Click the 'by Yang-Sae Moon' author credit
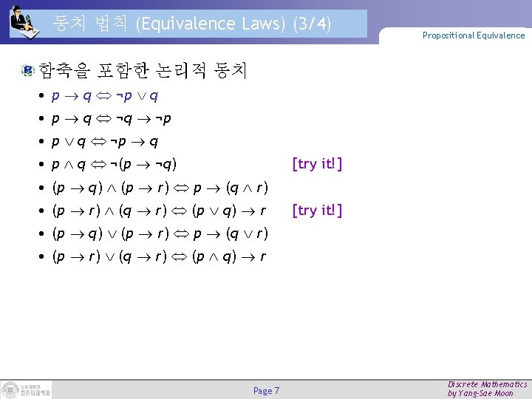 coord(480,393)
